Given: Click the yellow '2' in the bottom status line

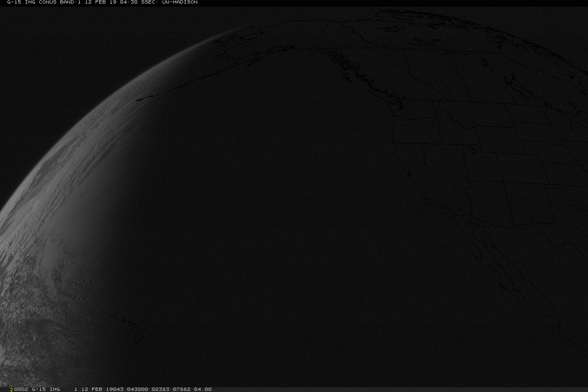Looking at the screenshot, I should (x=12, y=389).
